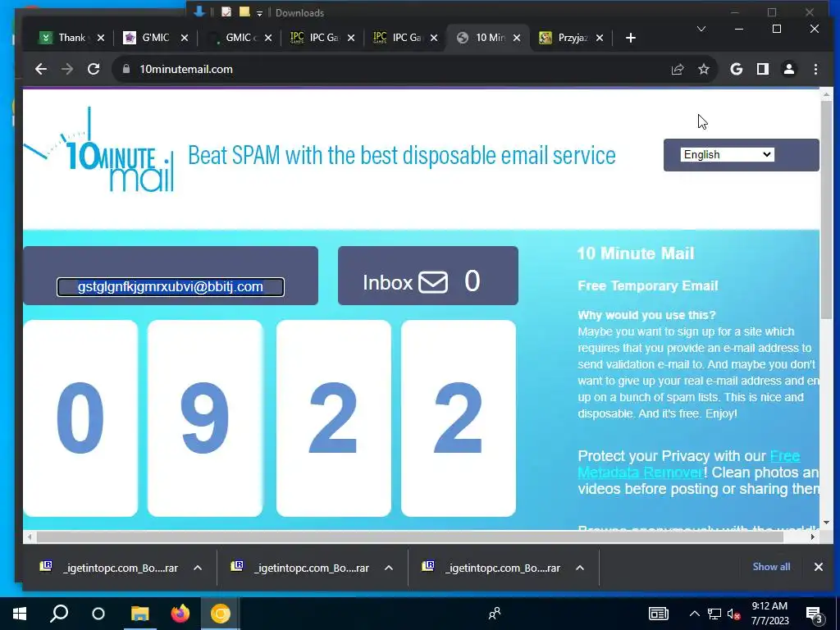This screenshot has height=630, width=840.
Task: Click Show all downloads
Action: pos(771,567)
